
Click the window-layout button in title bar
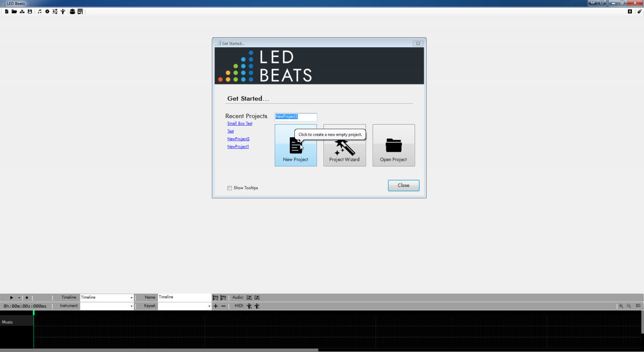point(602,3)
